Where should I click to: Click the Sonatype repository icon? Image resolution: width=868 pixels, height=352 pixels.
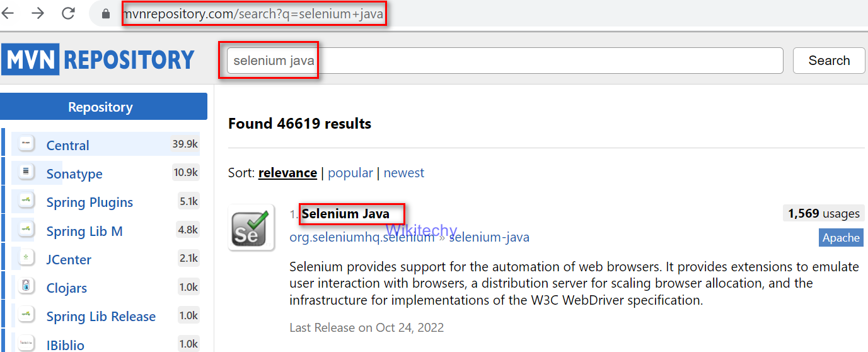coord(26,173)
